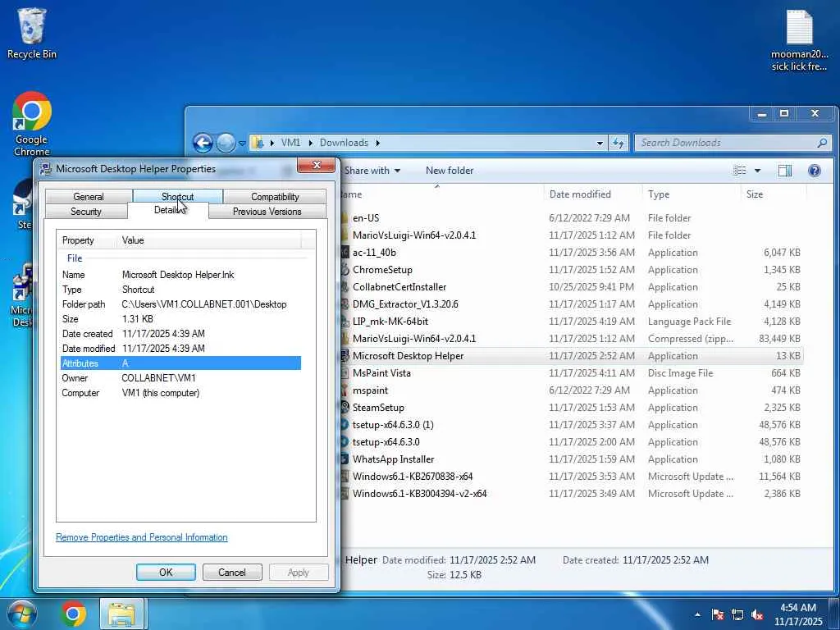This screenshot has width=840, height=630.
Task: Click the Action Center flag tray icon
Action: pos(718,615)
